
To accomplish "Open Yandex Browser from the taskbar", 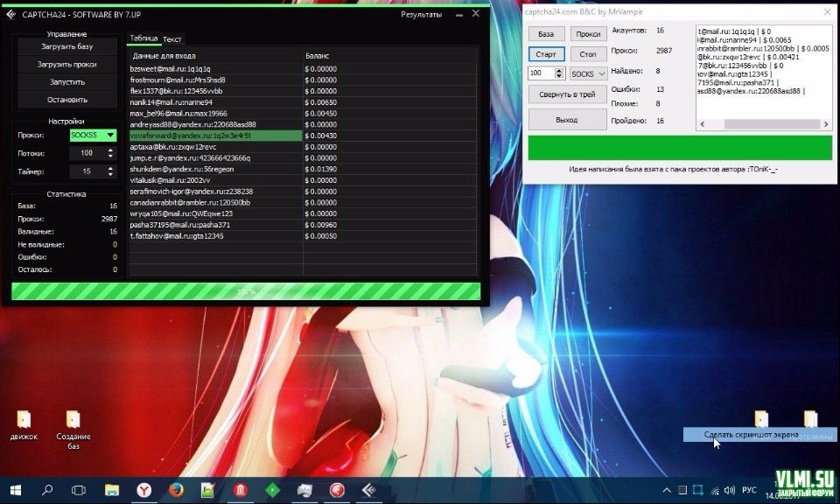I will [143, 490].
